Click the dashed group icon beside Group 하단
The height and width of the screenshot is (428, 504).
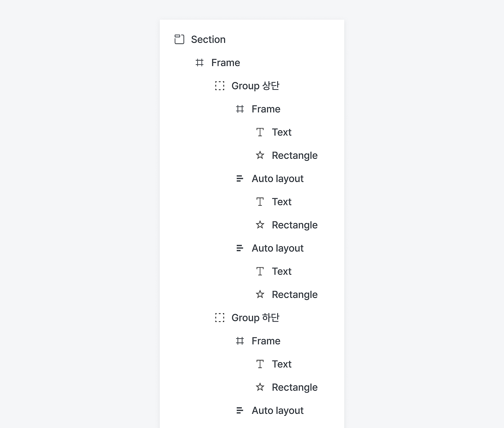[x=220, y=318]
